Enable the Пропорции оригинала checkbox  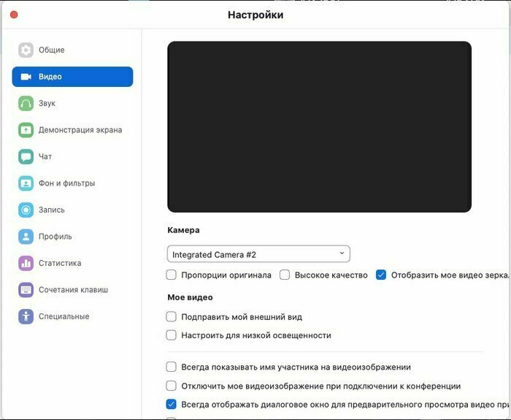[171, 275]
